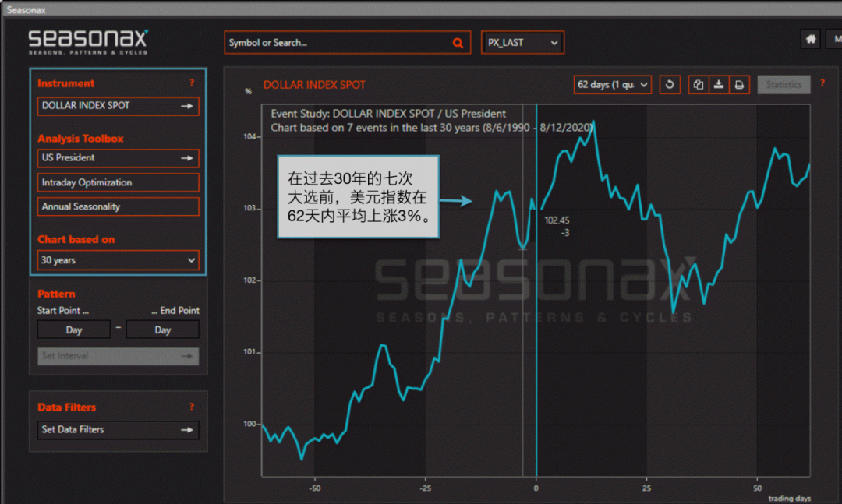
Task: Click the arrow in DOLLAR INDEX SPOT box
Action: click(187, 106)
